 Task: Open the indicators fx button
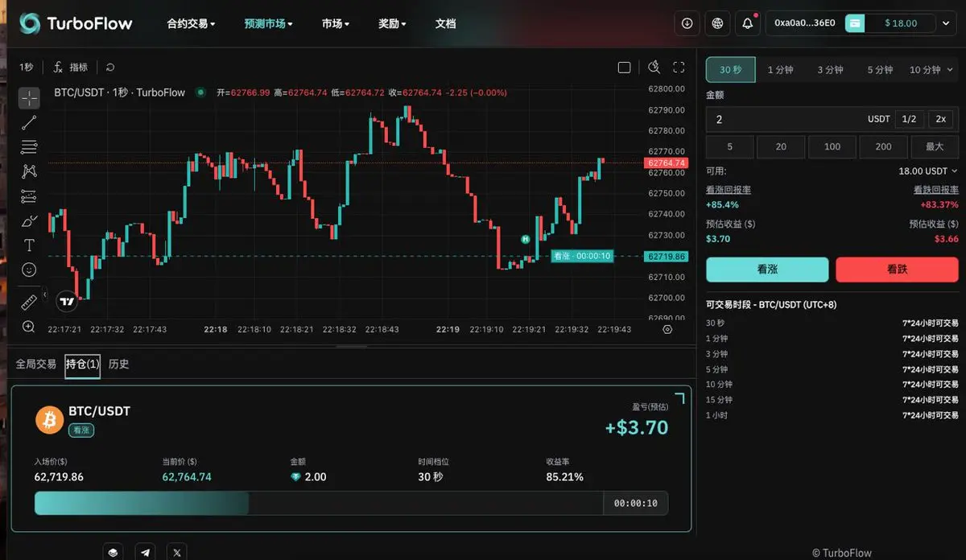(x=70, y=68)
